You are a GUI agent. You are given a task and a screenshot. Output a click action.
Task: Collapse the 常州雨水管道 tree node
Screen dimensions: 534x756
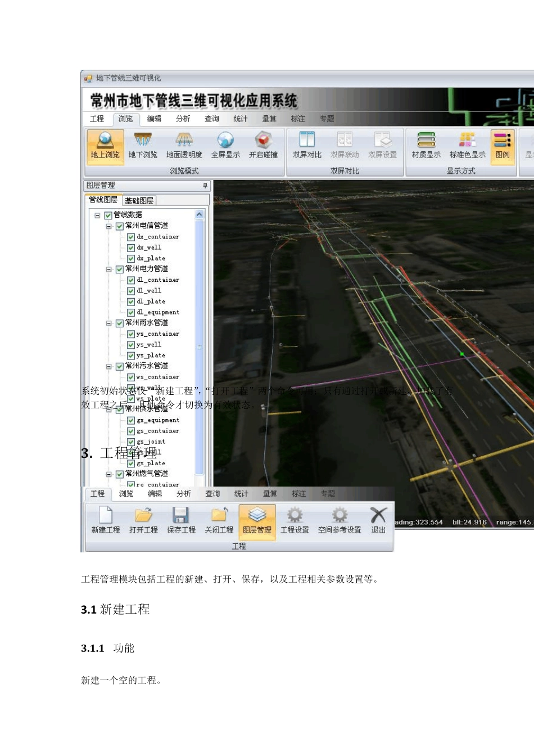[109, 323]
